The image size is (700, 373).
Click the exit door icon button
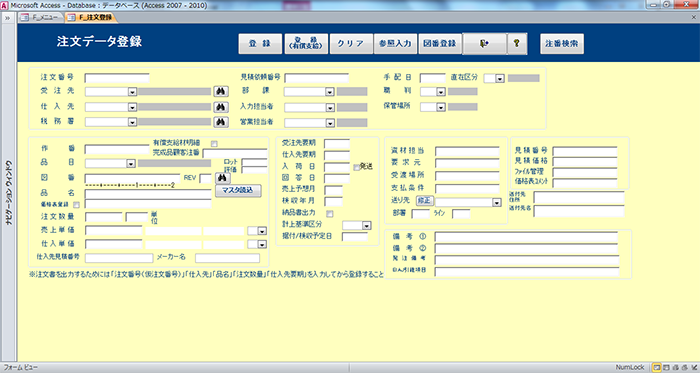coord(484,43)
